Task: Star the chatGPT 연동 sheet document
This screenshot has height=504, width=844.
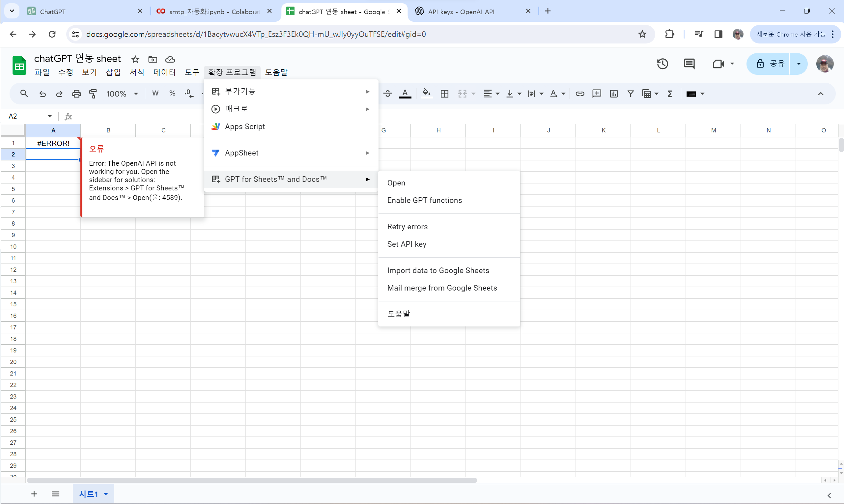Action: click(135, 59)
